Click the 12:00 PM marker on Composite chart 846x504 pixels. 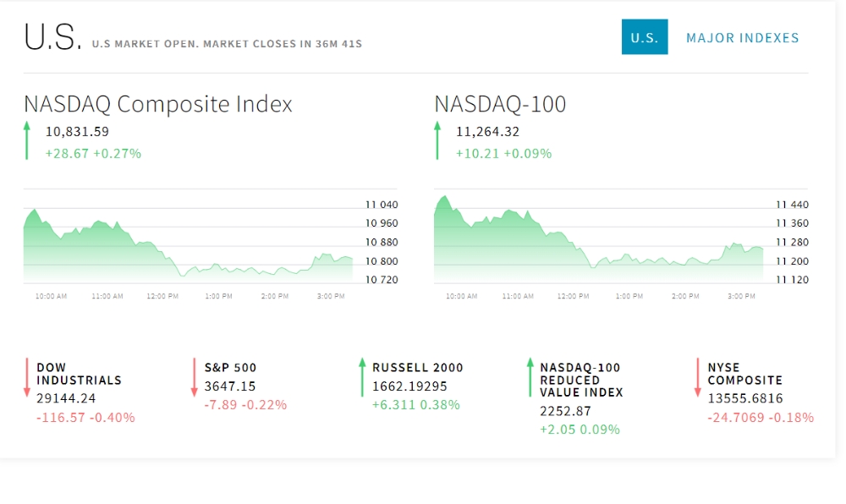tap(162, 296)
